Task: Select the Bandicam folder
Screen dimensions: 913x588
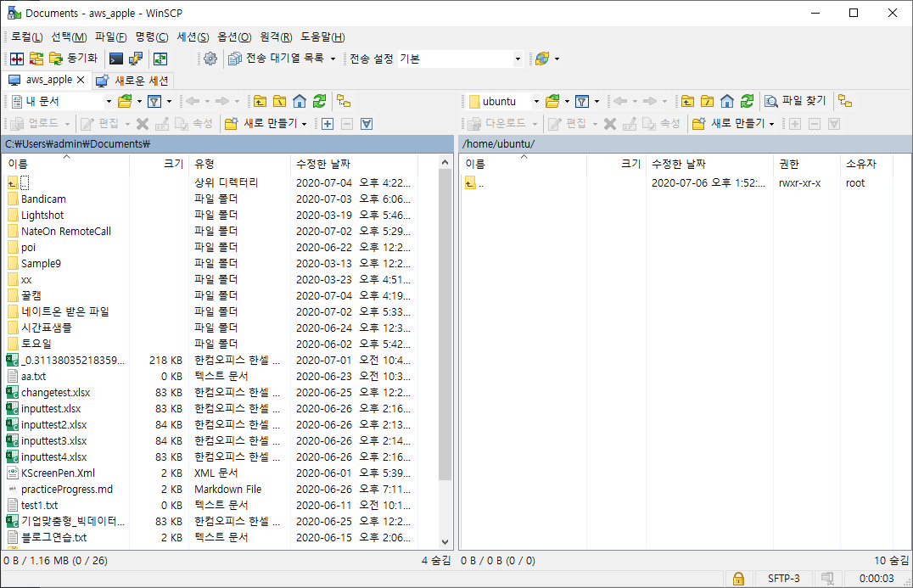Action: 43,199
